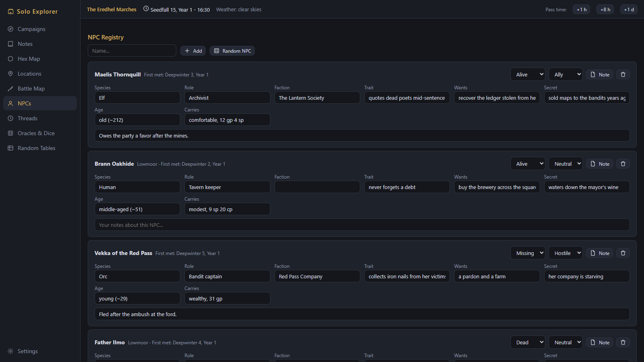The height and width of the screenshot is (362, 644).
Task: Open Father Ilmo's Neutral disposition dropdown
Action: click(566, 342)
